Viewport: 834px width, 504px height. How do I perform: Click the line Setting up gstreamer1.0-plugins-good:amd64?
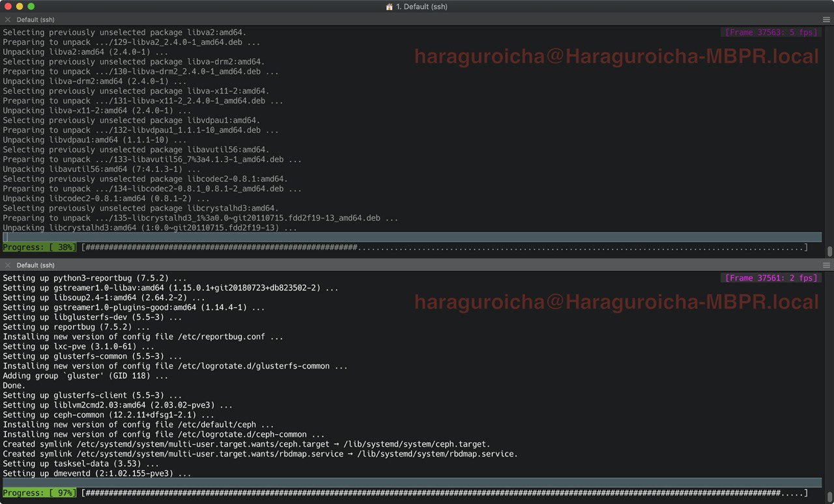tap(134, 307)
